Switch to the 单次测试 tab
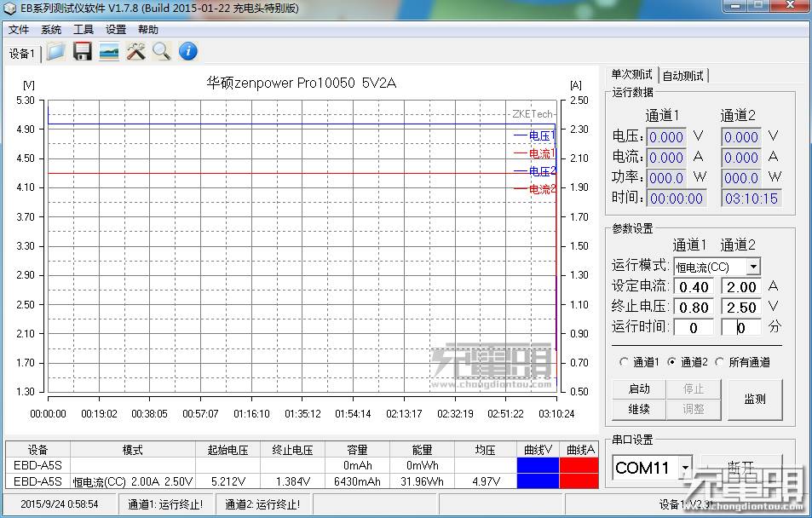812x518 pixels. [631, 75]
